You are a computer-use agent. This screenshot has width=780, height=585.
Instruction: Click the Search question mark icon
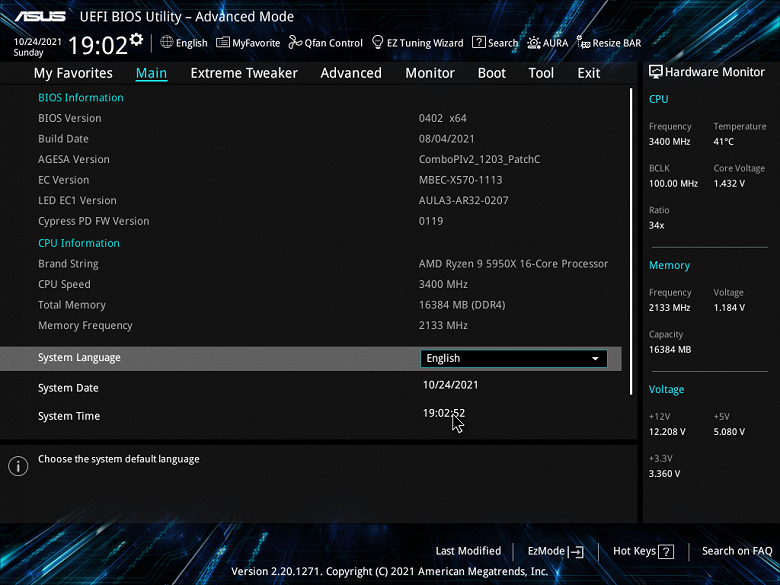[479, 42]
